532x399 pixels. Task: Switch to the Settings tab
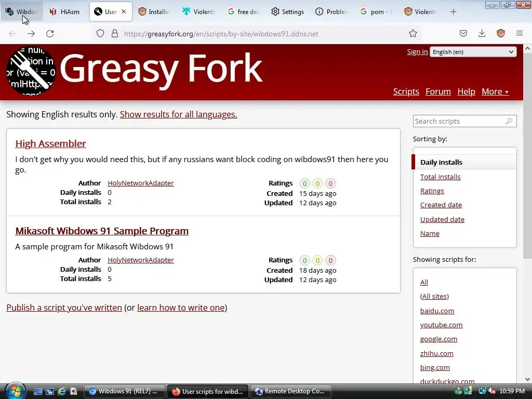[288, 12]
